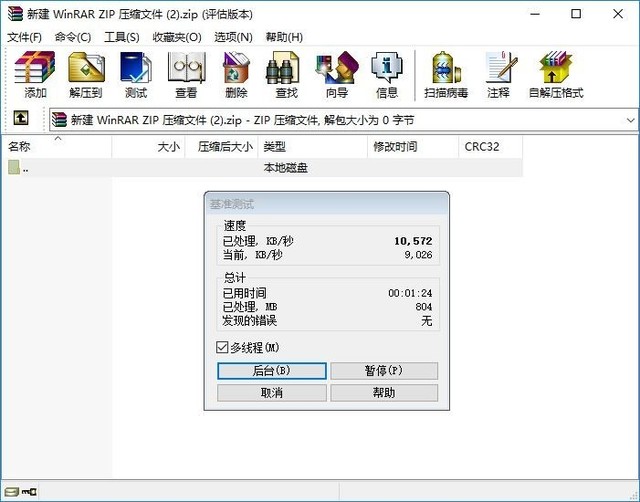Sort by 类型 column header
Screen dimensions: 640x502
point(313,147)
